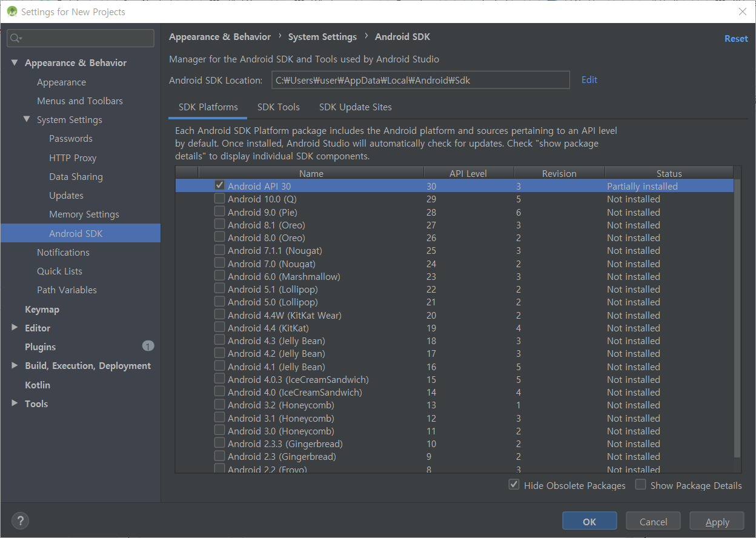756x538 pixels.
Task: Open Notifications settings
Action: click(x=63, y=252)
